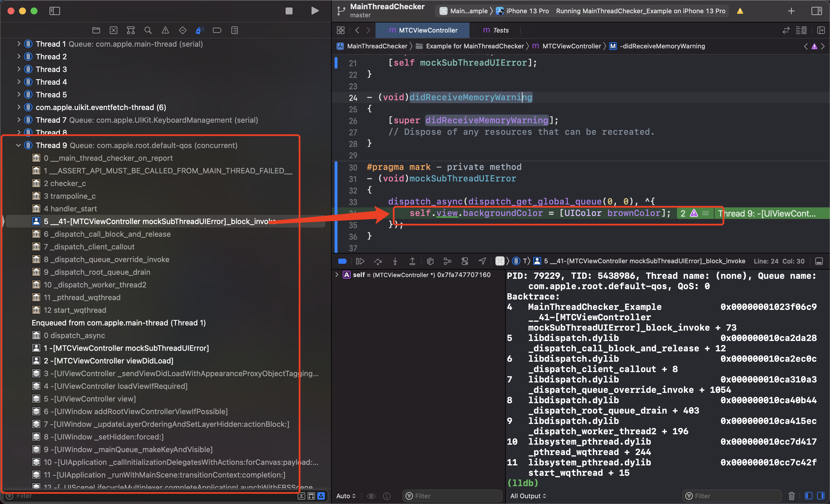Click the Debug Memory Graph icon

point(447,261)
